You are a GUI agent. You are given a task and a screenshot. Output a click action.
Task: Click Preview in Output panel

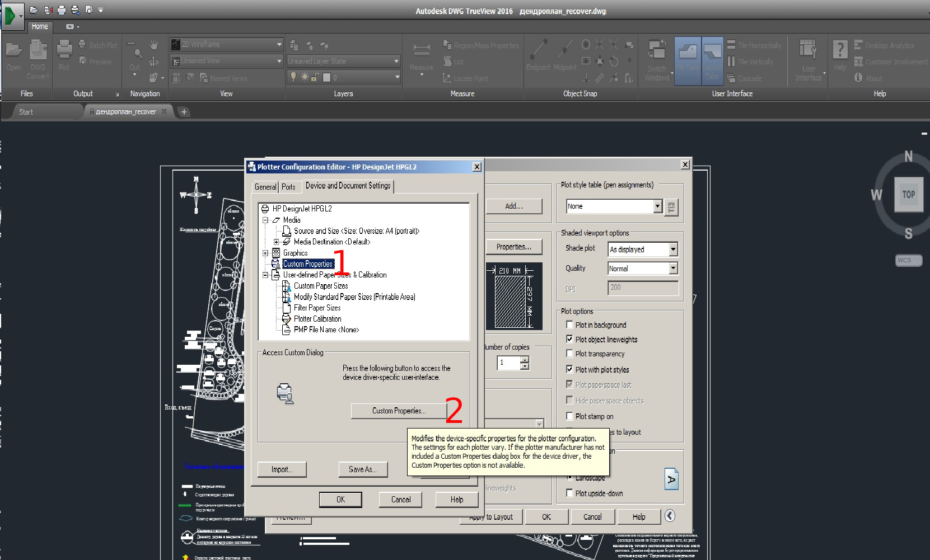[x=95, y=62]
